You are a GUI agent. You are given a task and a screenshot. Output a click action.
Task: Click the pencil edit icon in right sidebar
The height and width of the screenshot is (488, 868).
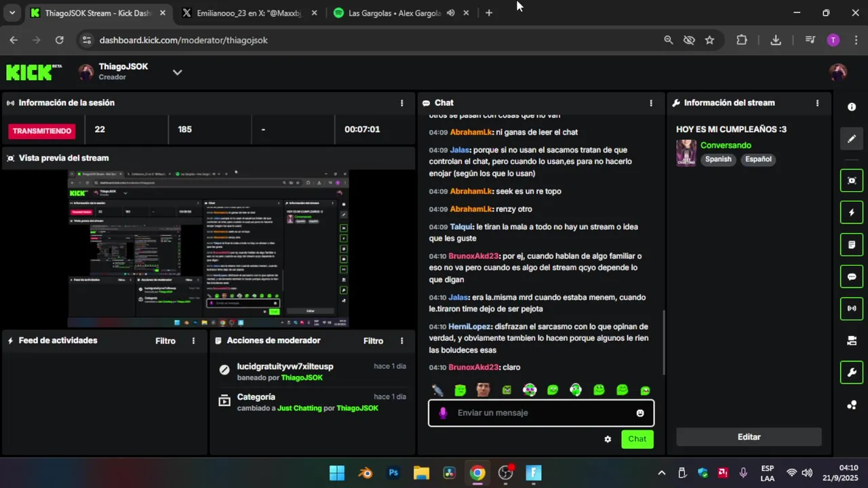[852, 139]
